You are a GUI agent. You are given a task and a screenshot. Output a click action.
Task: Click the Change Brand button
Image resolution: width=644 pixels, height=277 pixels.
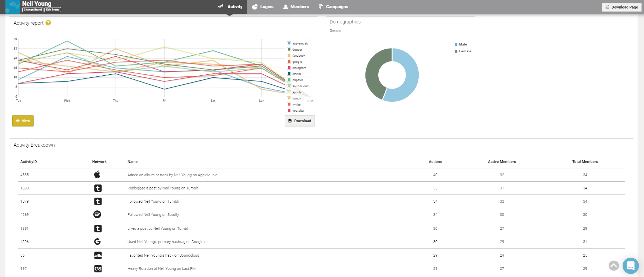pyautogui.click(x=33, y=10)
